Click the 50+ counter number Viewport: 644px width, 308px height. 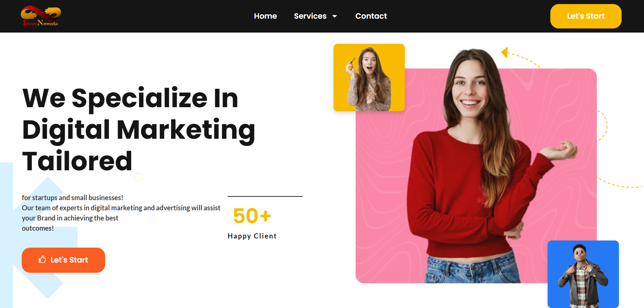pos(252,216)
